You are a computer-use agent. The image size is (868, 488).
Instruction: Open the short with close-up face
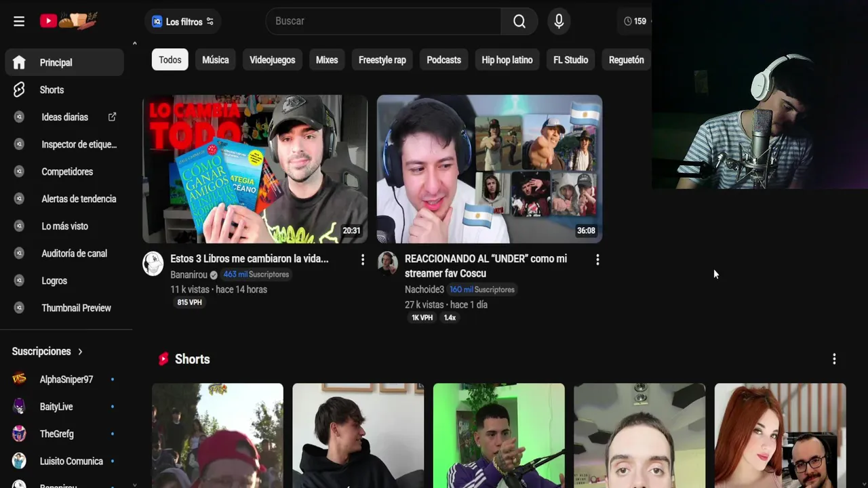(x=639, y=436)
